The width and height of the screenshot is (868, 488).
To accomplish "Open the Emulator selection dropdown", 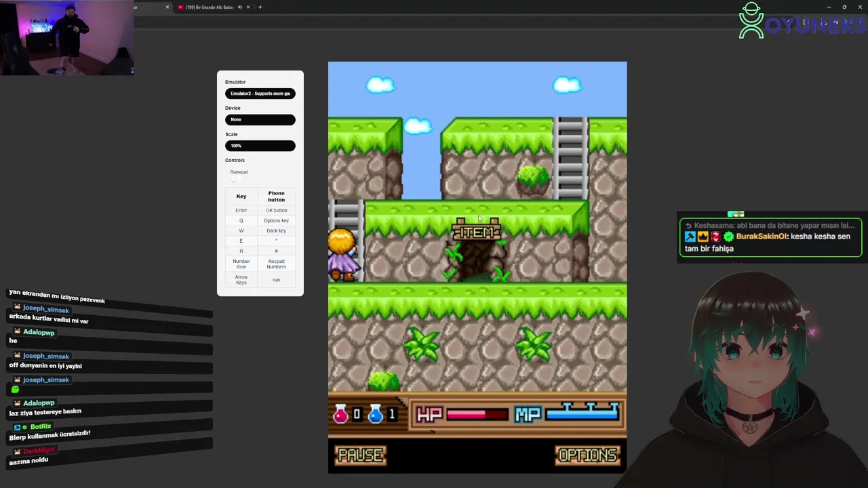I will pyautogui.click(x=260, y=94).
